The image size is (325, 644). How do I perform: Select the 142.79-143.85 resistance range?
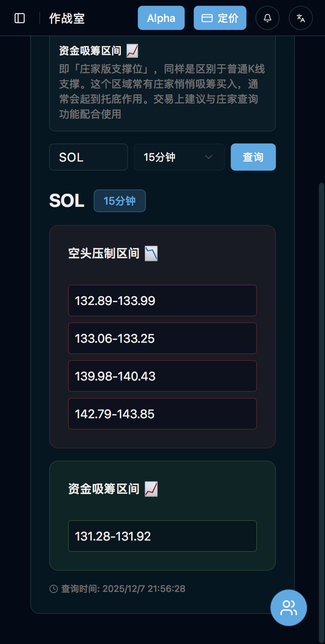[x=162, y=414]
